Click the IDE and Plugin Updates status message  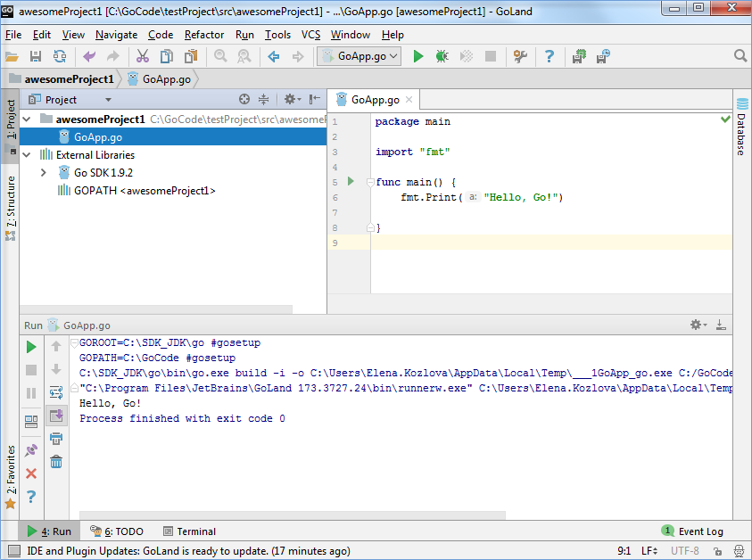point(188,551)
